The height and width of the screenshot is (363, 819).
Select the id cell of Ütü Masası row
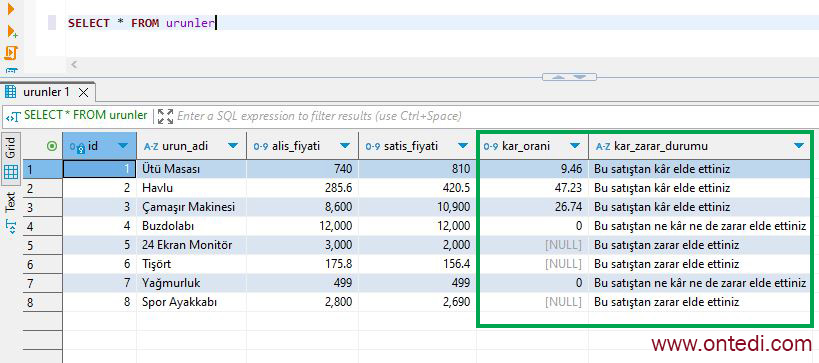point(99,170)
